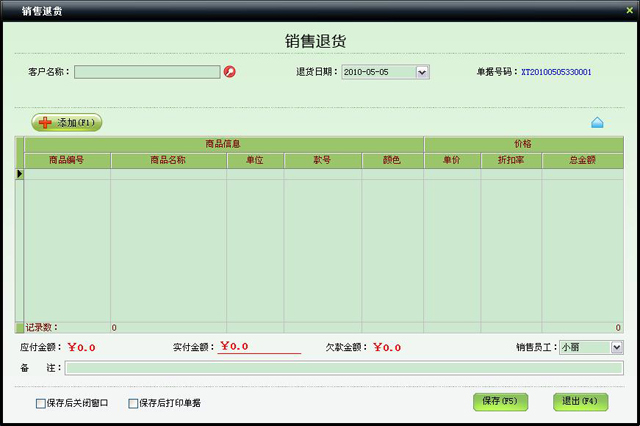The height and width of the screenshot is (426, 640).
Task: Expand the 销售员工 dropdown list
Action: coord(616,347)
